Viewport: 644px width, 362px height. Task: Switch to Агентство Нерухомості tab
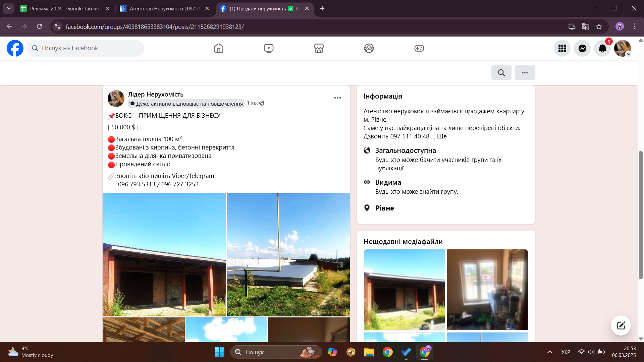point(164,8)
